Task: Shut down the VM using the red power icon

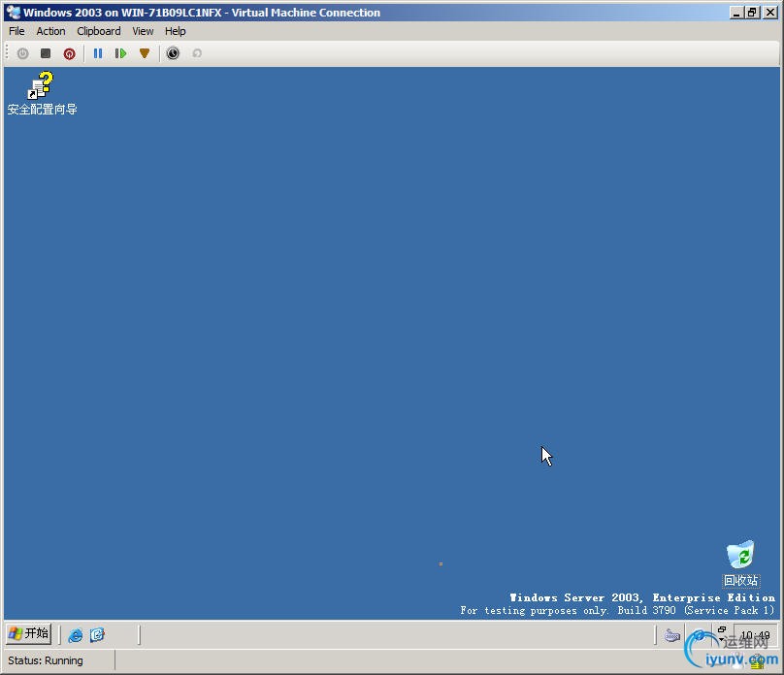Action: pyautogui.click(x=70, y=53)
